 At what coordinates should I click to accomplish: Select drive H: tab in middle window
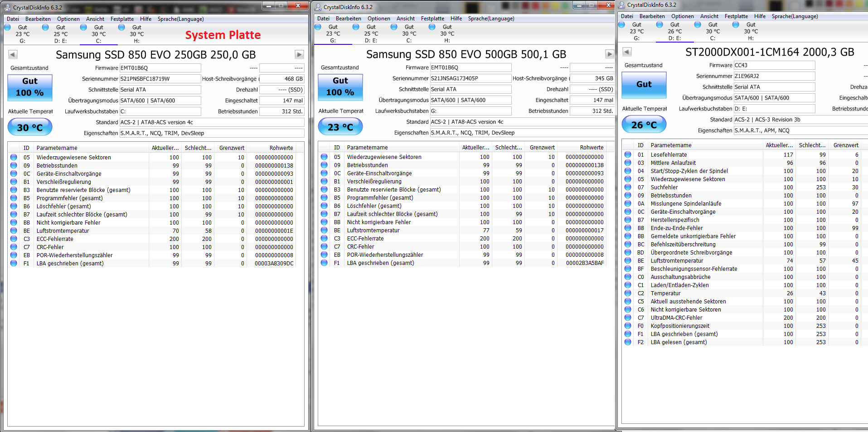coord(447,34)
